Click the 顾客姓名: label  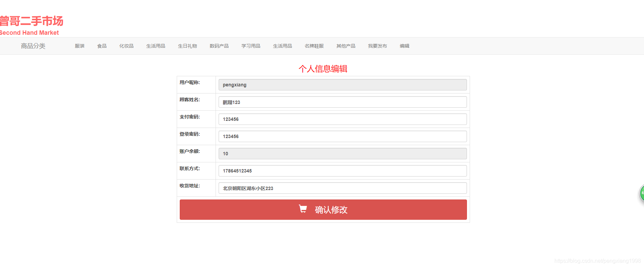click(190, 100)
